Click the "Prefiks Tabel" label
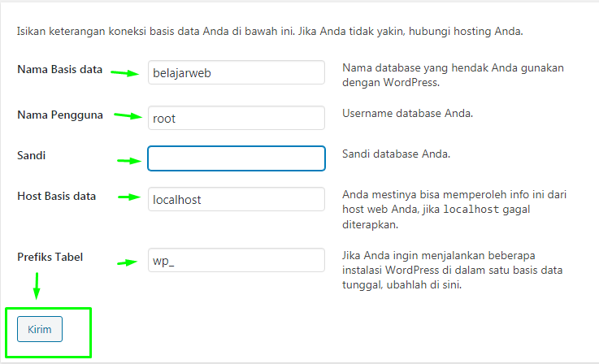599x364 pixels. 50,257
